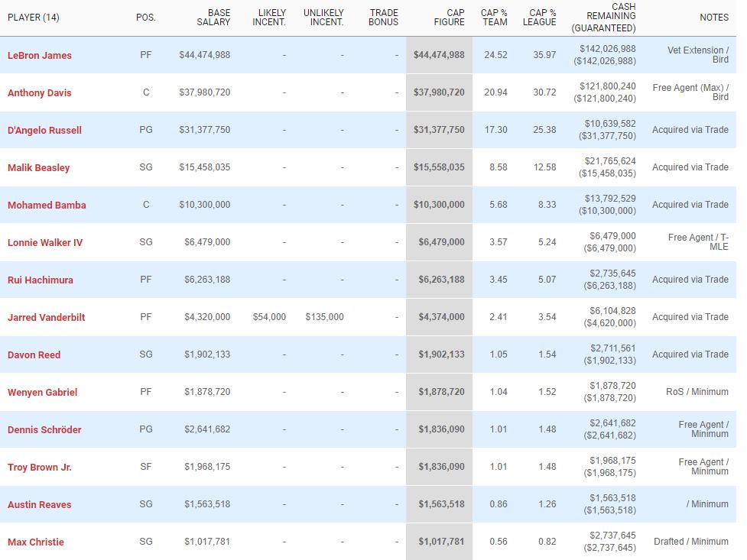Select Troy Brown Jr. base salary $1,968,175
The width and height of the screenshot is (747, 560).
click(207, 467)
